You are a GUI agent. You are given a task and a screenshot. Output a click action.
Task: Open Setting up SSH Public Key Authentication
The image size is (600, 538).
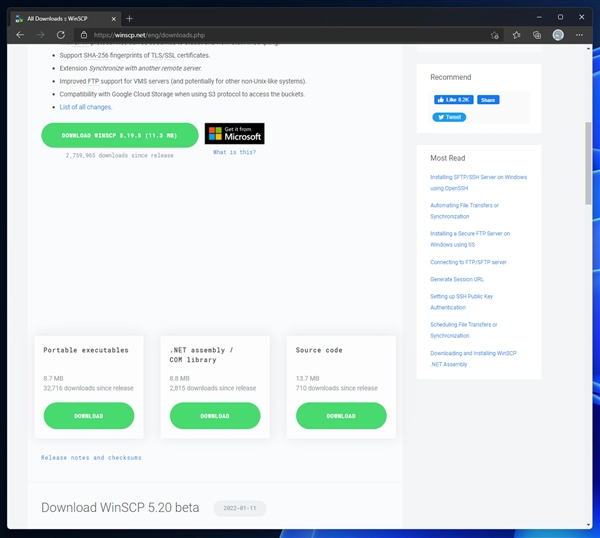pyautogui.click(x=461, y=302)
